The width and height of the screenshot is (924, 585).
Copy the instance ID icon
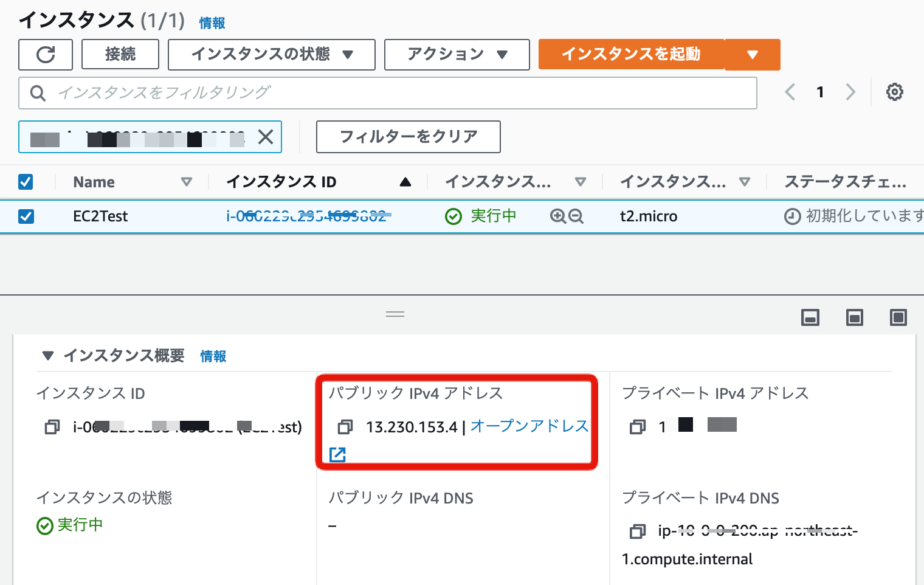tap(52, 427)
